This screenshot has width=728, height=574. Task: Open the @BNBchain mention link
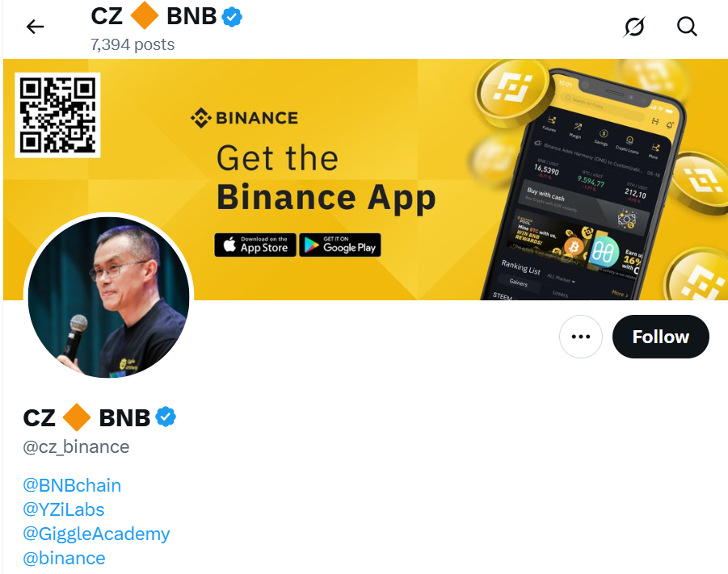click(x=72, y=485)
